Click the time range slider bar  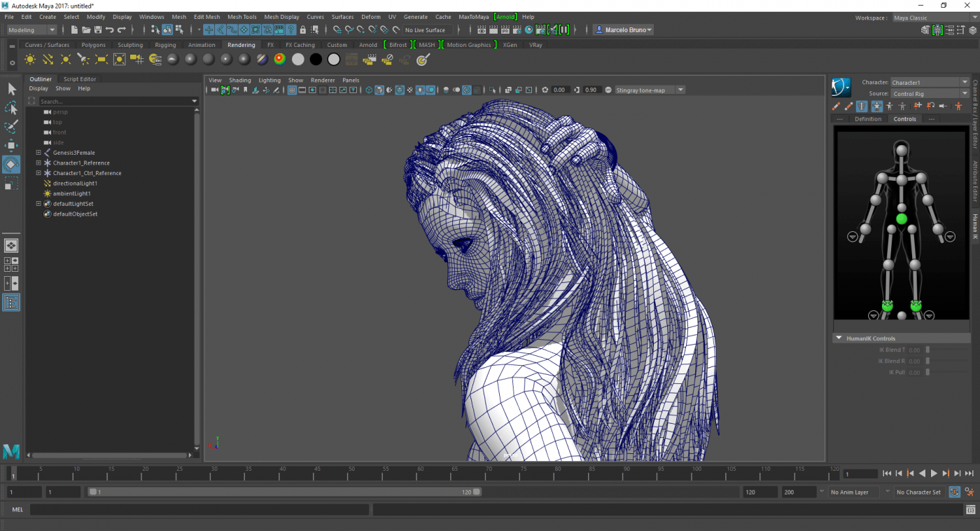283,492
